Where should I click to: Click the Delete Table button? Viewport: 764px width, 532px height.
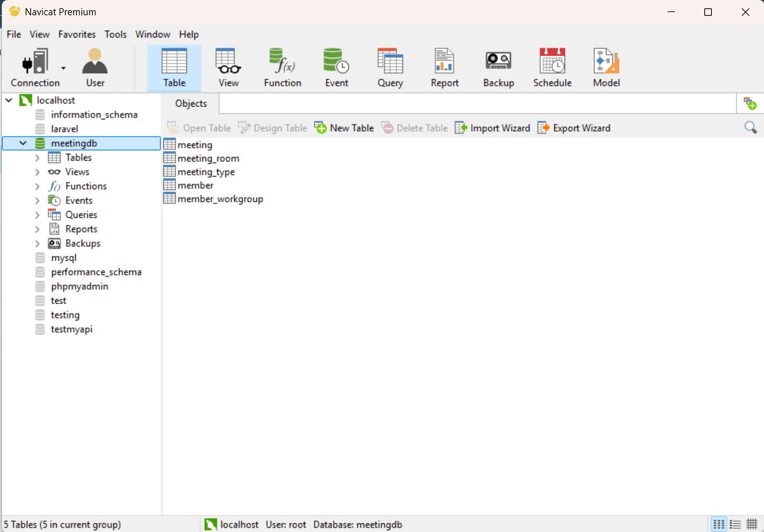point(414,128)
